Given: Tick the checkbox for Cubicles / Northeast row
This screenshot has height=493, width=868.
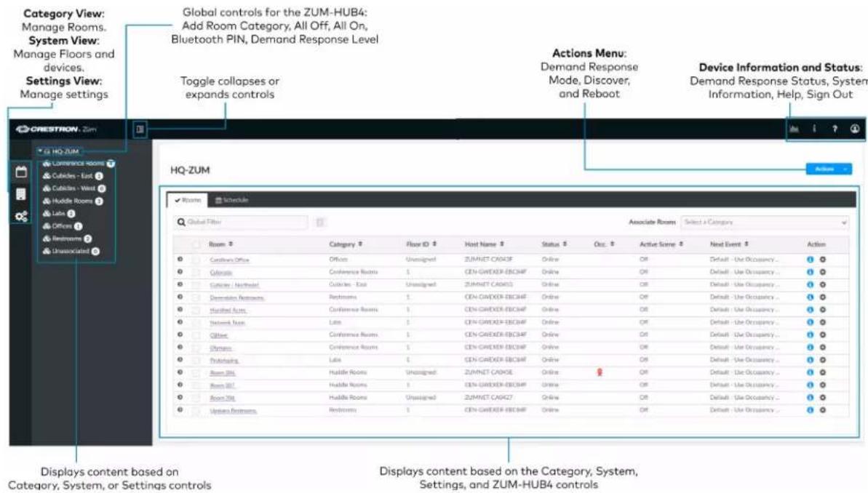Looking at the screenshot, I should [196, 284].
